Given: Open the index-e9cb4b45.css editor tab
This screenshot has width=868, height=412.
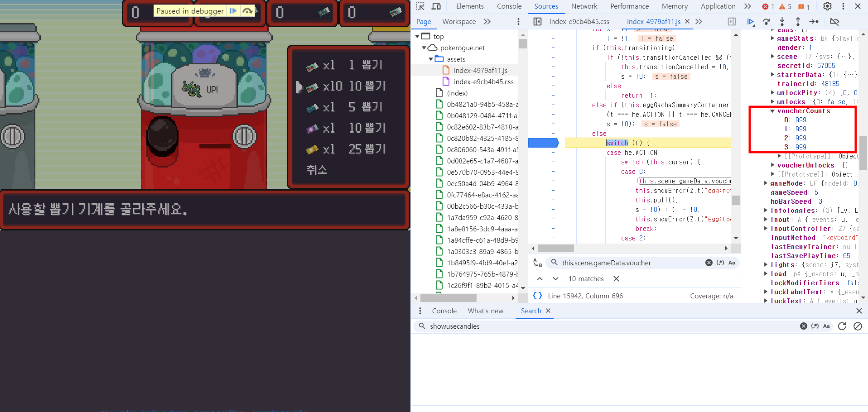Looking at the screenshot, I should coord(579,21).
